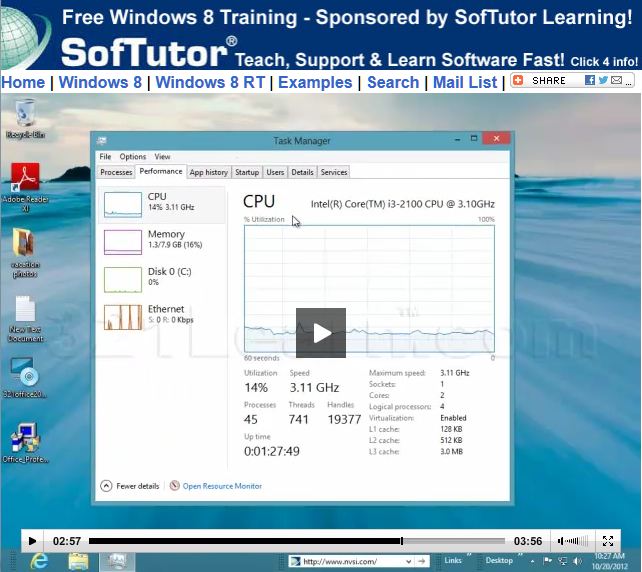Switch to the App history tab

(209, 172)
